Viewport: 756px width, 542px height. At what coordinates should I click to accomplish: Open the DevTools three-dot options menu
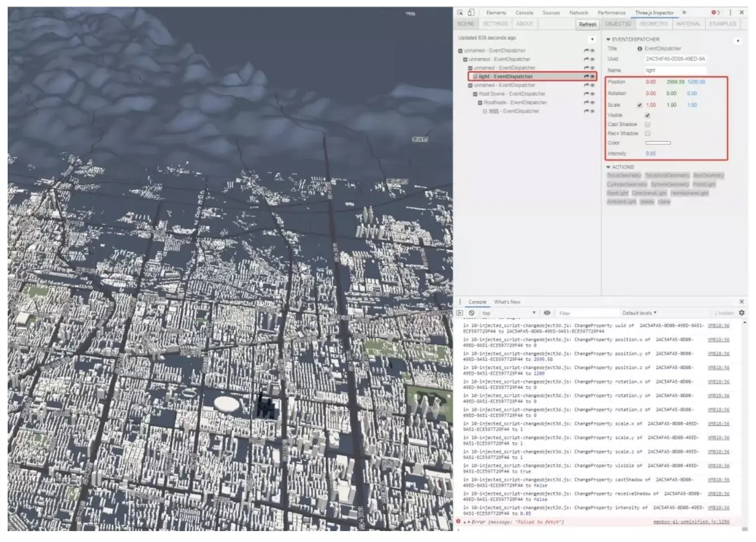(x=730, y=13)
